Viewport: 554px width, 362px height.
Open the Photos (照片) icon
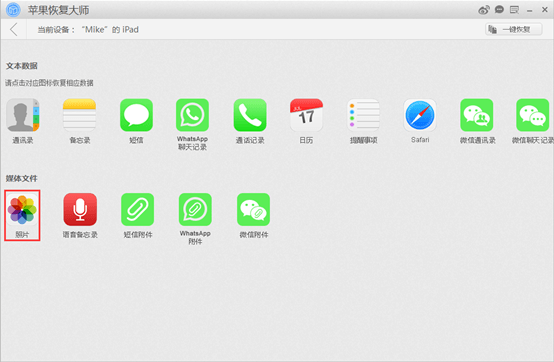(x=22, y=210)
